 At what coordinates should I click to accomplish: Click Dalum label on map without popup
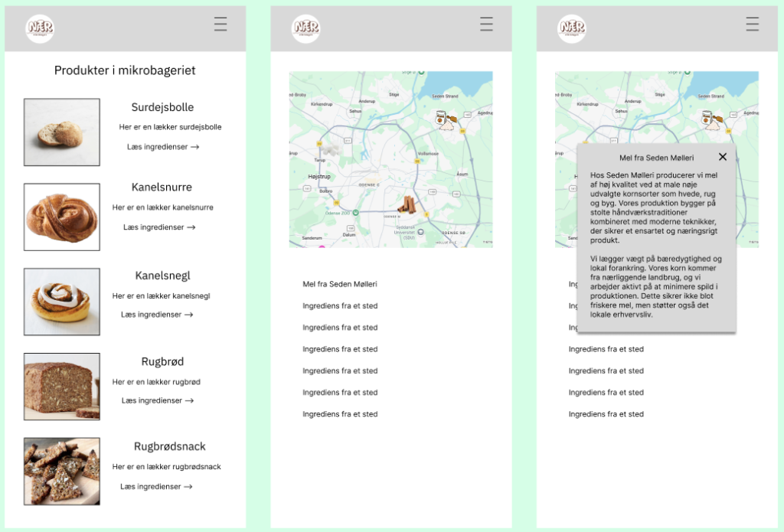[x=349, y=234]
